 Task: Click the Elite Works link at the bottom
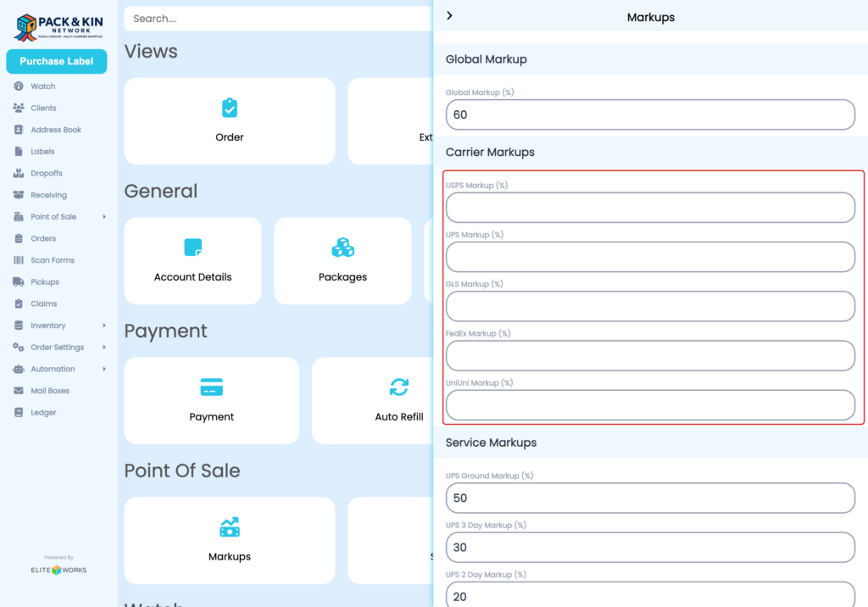pos(58,570)
